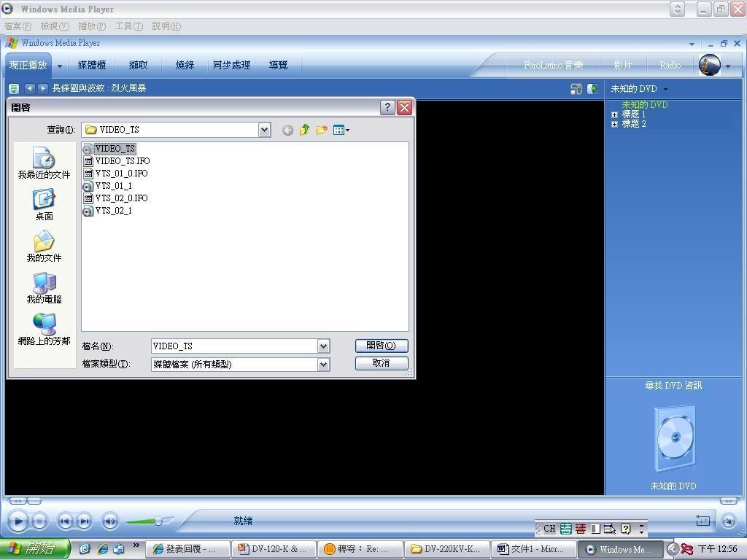Image resolution: width=747 pixels, height=560 pixels.
Task: Switch to skin mode icon
Action: tap(729, 521)
